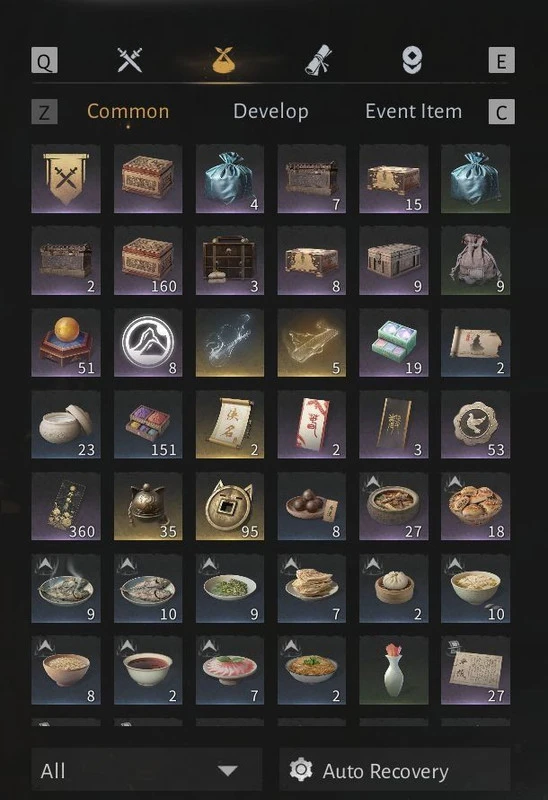The image size is (548, 800).
Task: Select the cat-eared coin item with 95
Action: (x=230, y=506)
